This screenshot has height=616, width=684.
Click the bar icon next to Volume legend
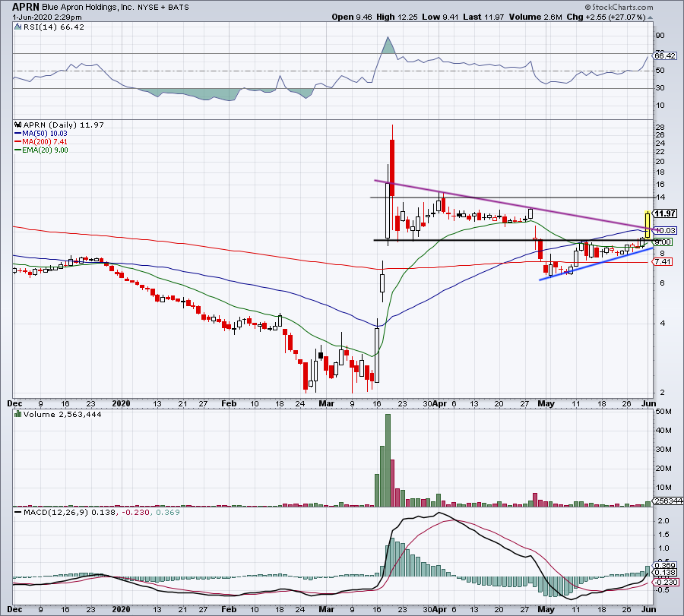[18, 414]
